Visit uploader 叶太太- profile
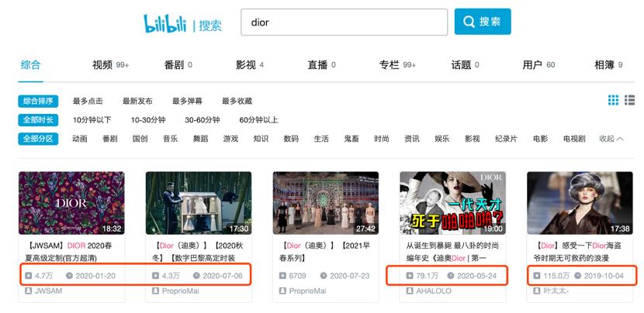644x313 pixels. [x=556, y=291]
